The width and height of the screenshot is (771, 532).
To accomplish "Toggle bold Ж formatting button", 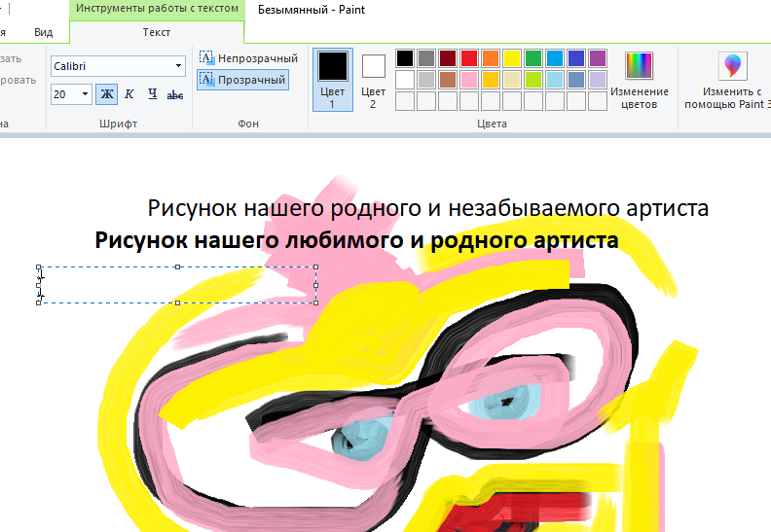I will coord(107,94).
